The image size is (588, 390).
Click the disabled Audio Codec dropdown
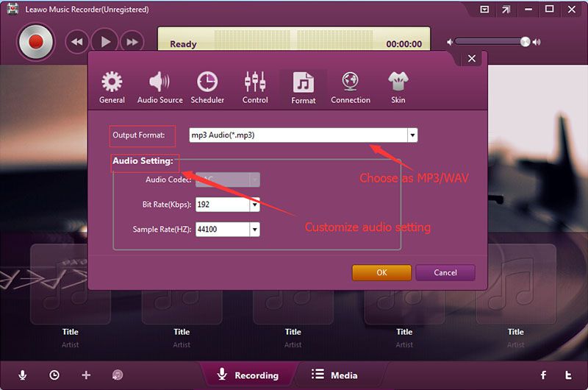click(228, 180)
